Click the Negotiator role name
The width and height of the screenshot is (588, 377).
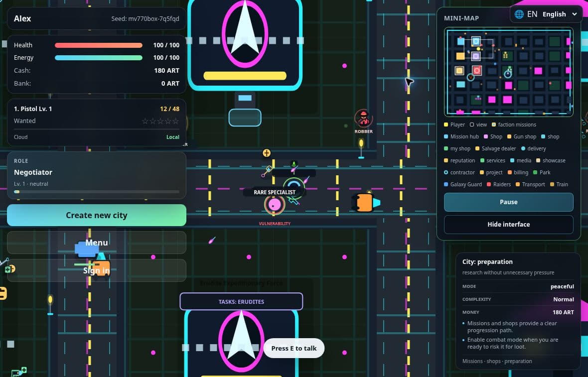pos(33,172)
